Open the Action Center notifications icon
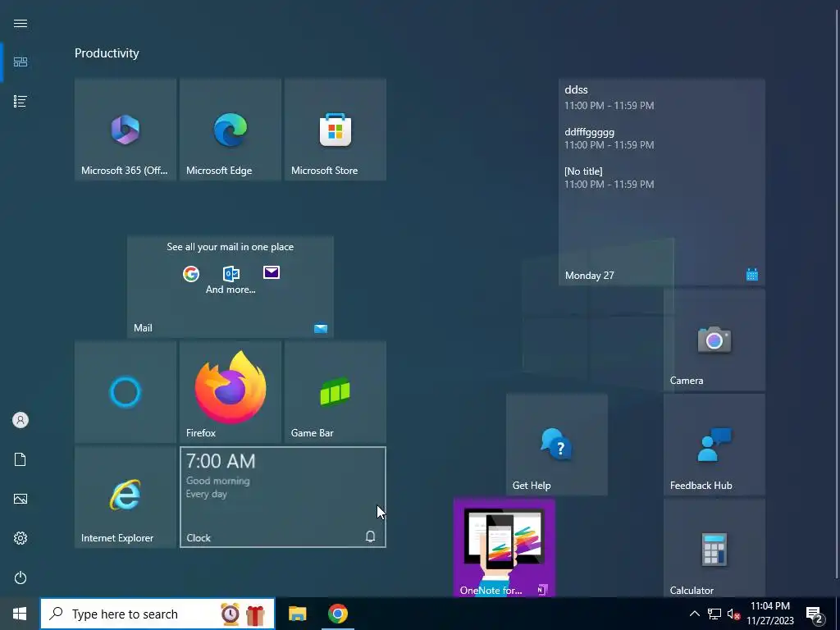The height and width of the screenshot is (630, 840). [815, 614]
